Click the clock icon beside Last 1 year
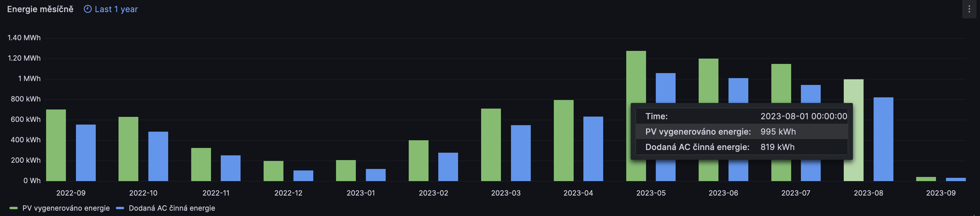 tap(87, 9)
